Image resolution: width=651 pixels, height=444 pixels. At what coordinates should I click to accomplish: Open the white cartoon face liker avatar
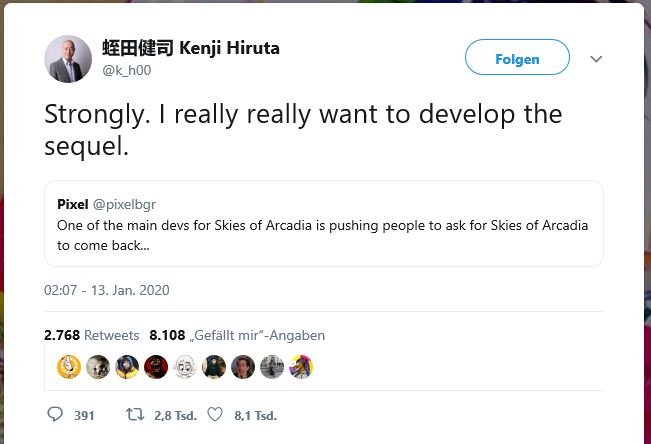pos(184,367)
